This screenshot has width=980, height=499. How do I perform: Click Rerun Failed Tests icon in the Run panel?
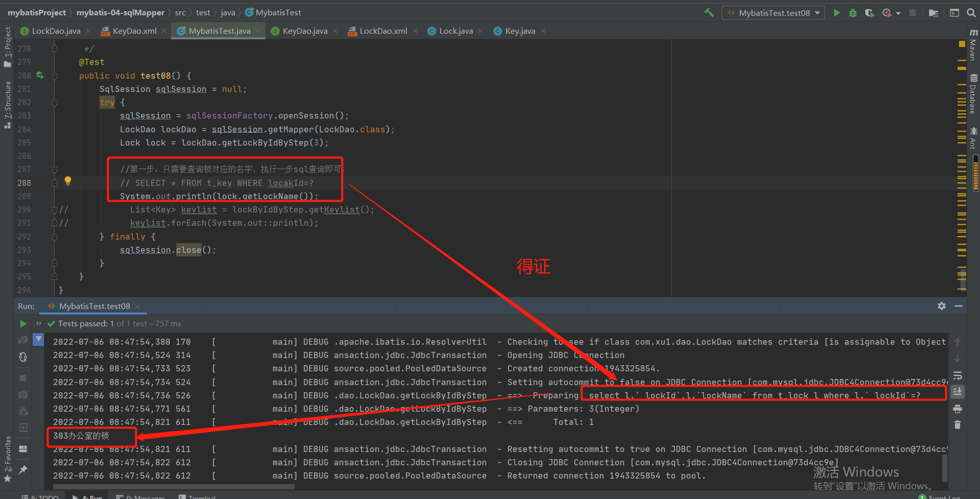coord(23,340)
